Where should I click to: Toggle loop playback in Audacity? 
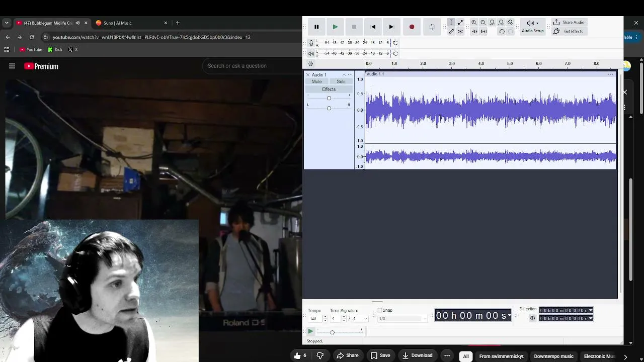(x=432, y=27)
